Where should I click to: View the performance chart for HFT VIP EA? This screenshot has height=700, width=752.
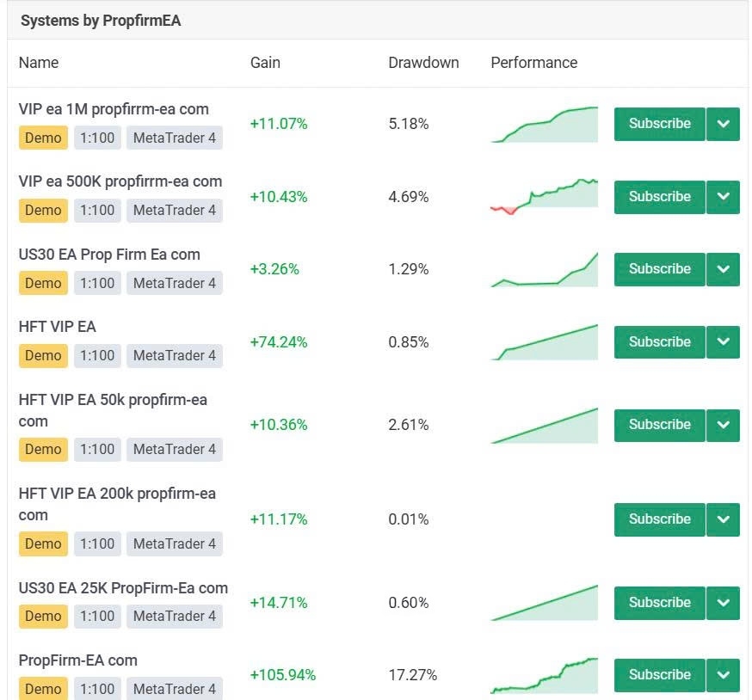545,341
